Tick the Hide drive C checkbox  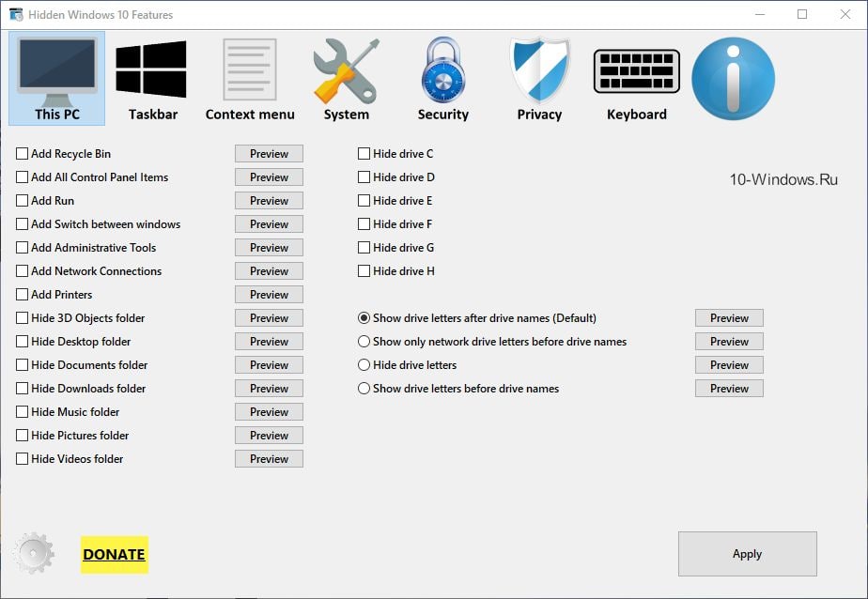(364, 154)
